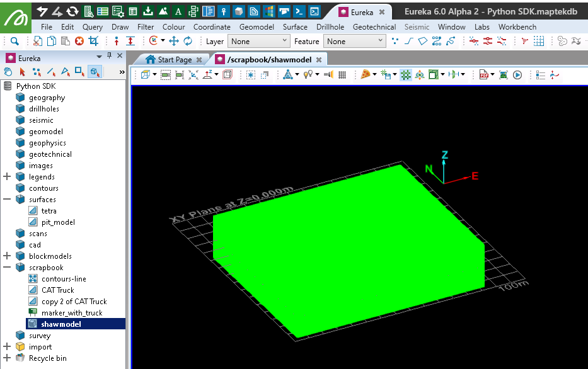
Task: Expand the blockmodels tree node
Action: pyautogui.click(x=8, y=256)
